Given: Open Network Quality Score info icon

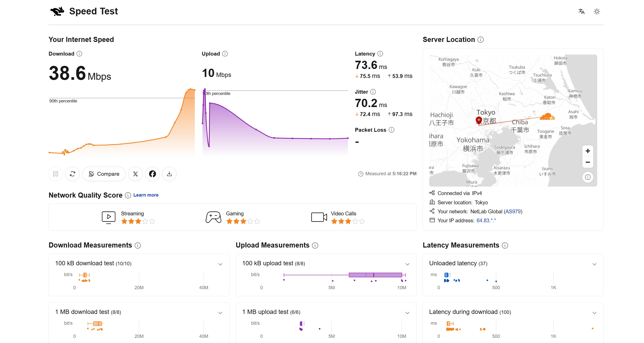Looking at the screenshot, I should click(128, 195).
